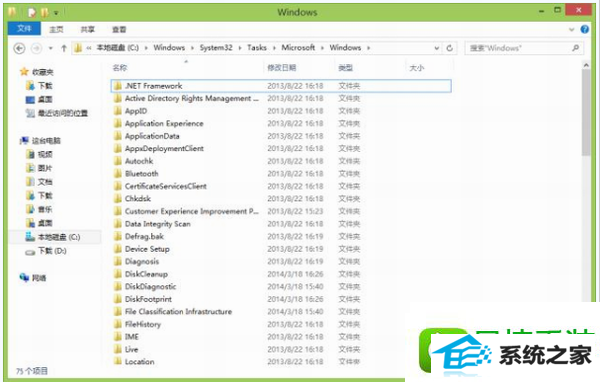This screenshot has height=382, width=600.
Task: Click the search magnifier icon
Action: (x=576, y=48)
